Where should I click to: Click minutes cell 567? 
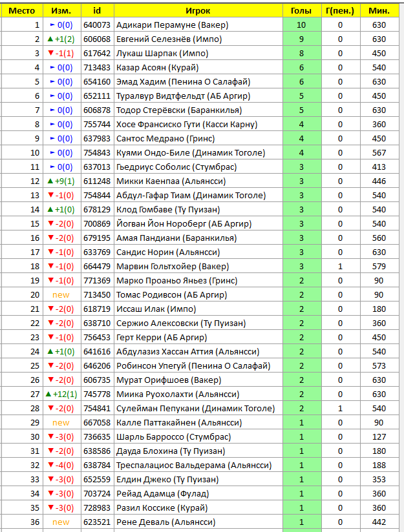(379, 153)
